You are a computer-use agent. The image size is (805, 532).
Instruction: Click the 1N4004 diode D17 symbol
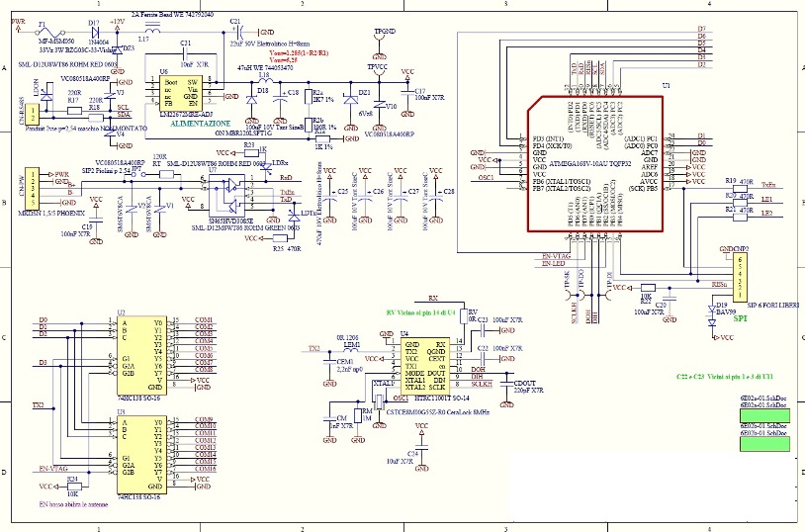[x=95, y=32]
